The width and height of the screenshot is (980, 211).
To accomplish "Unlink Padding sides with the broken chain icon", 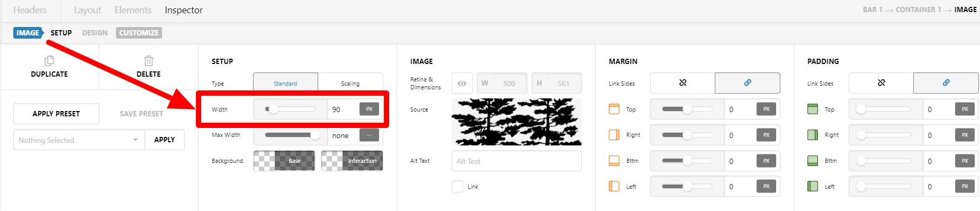I will [x=881, y=83].
